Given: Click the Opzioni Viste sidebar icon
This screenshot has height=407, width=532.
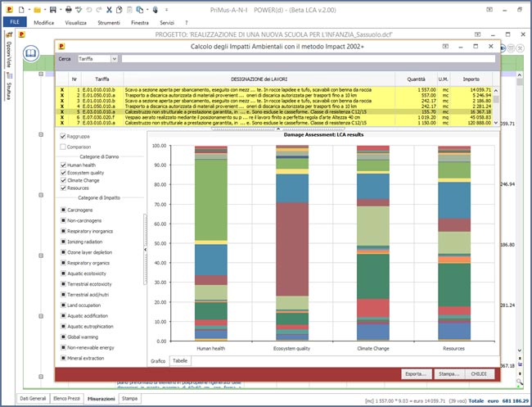Looking at the screenshot, I should click(9, 34).
